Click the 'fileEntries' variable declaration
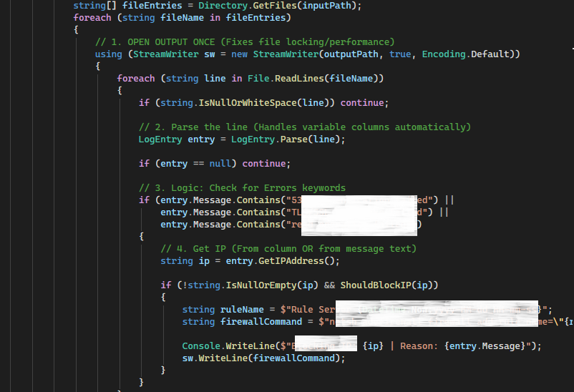574x392 pixels. (152, 6)
